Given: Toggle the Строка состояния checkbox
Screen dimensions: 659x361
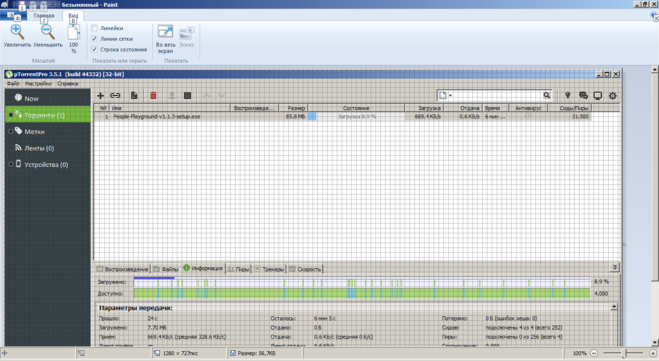Looking at the screenshot, I should [x=95, y=49].
